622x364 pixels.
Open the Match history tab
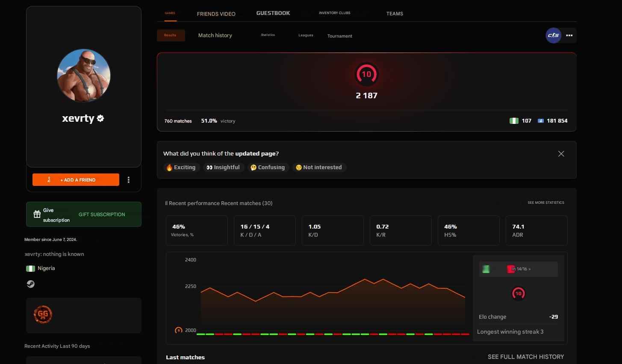215,35
